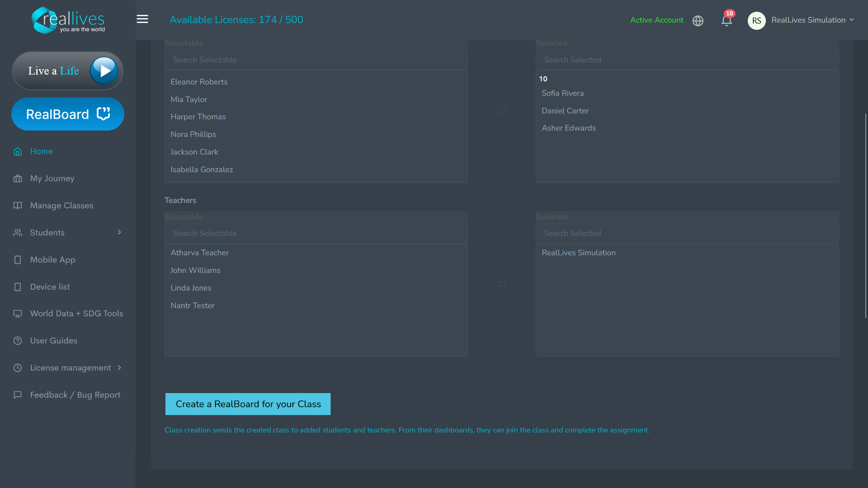
Task: Open Manage Classes menu item
Action: point(61,206)
